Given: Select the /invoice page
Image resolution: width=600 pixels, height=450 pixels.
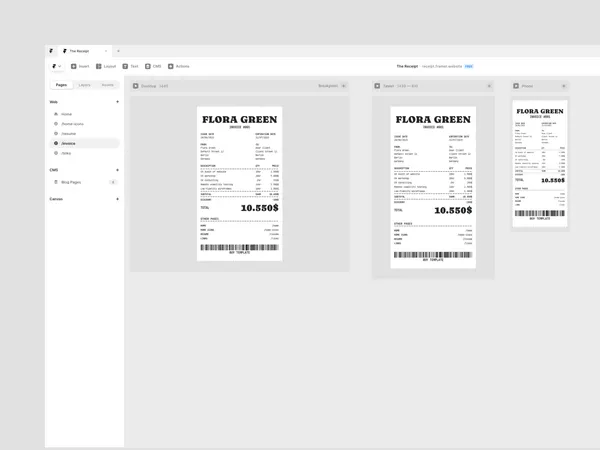Looking at the screenshot, I should 85,143.
